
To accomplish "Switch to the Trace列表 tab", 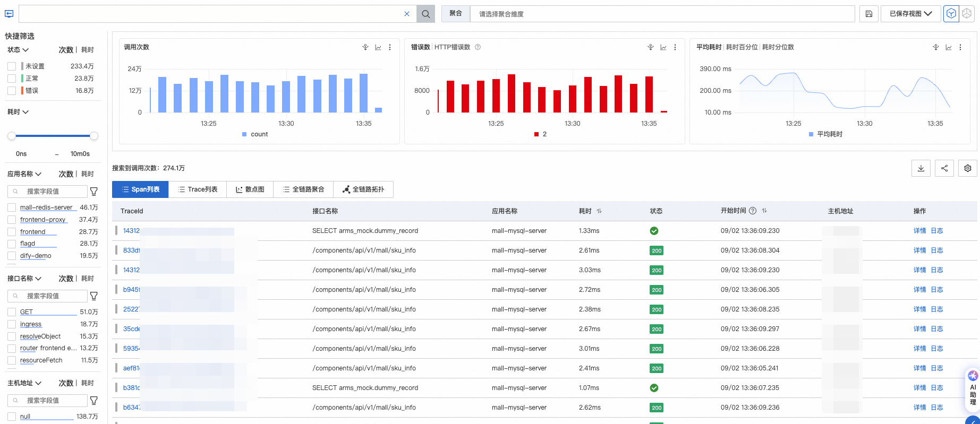I will (x=198, y=189).
